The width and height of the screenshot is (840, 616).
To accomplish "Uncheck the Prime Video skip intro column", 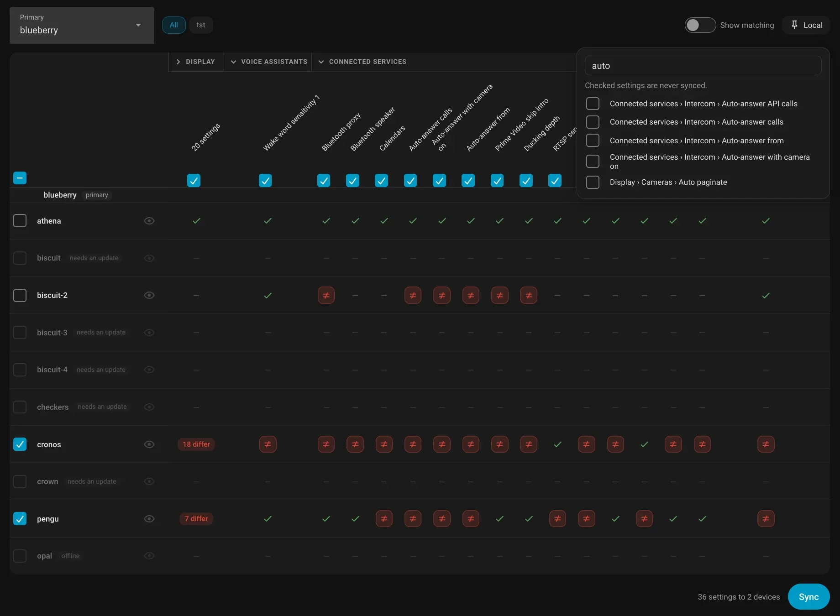I will pyautogui.click(x=497, y=181).
